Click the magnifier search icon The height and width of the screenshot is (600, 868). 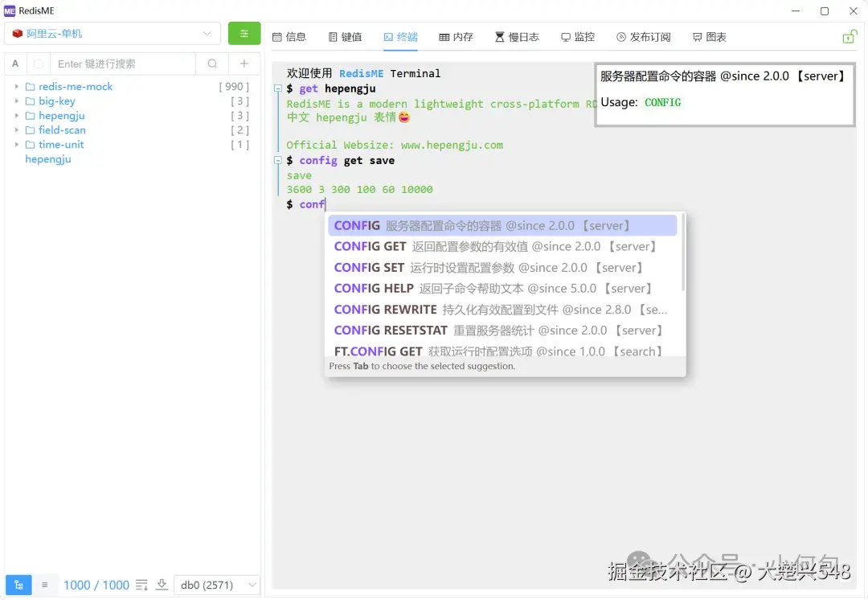click(212, 64)
